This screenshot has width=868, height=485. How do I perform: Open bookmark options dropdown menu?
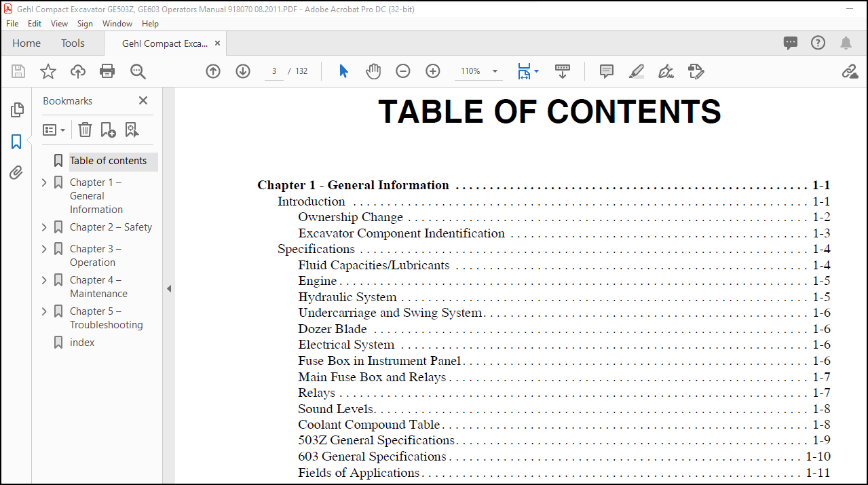coord(54,130)
